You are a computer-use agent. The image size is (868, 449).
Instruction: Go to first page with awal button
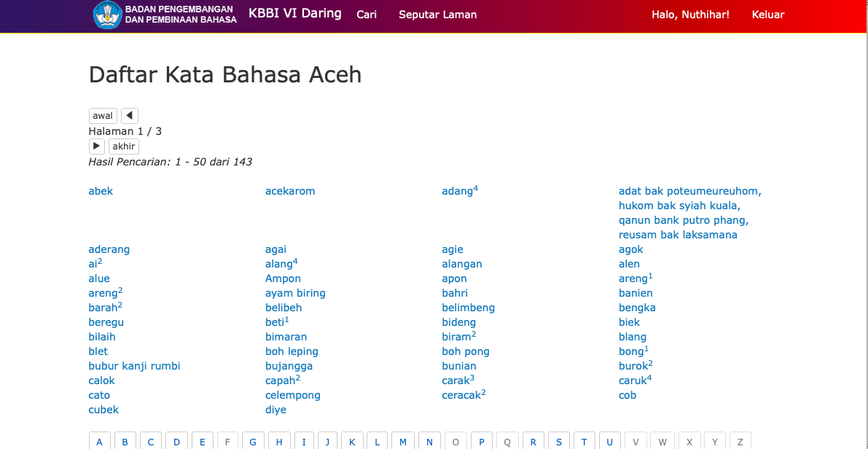click(103, 116)
